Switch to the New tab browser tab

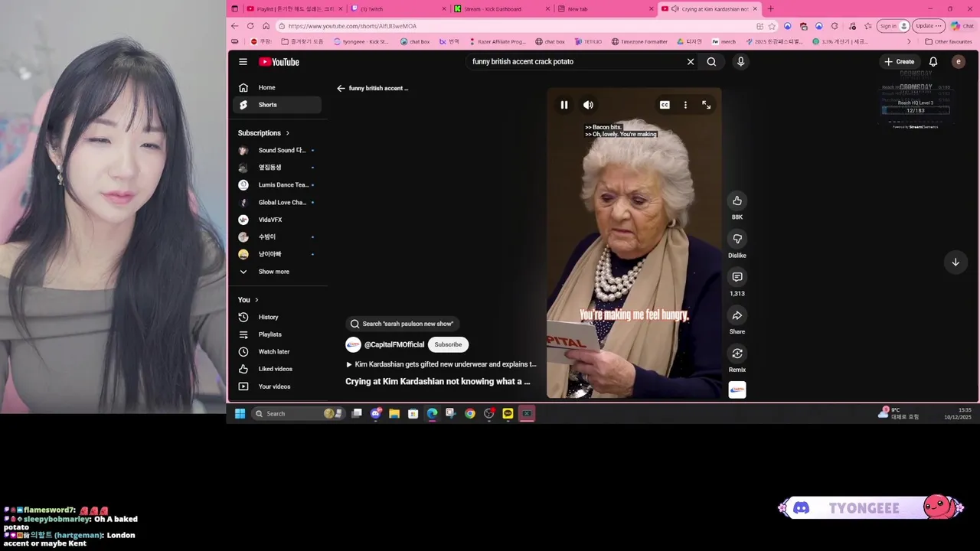605,9
